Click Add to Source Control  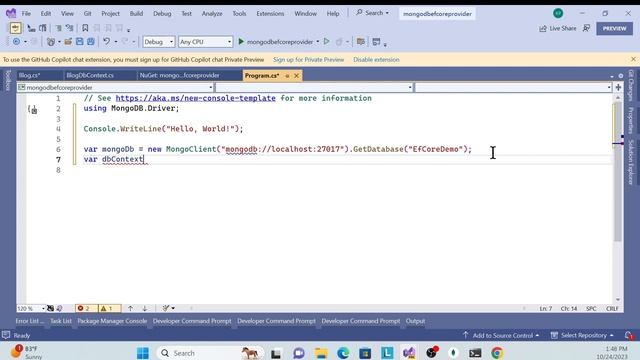pyautogui.click(x=500, y=335)
